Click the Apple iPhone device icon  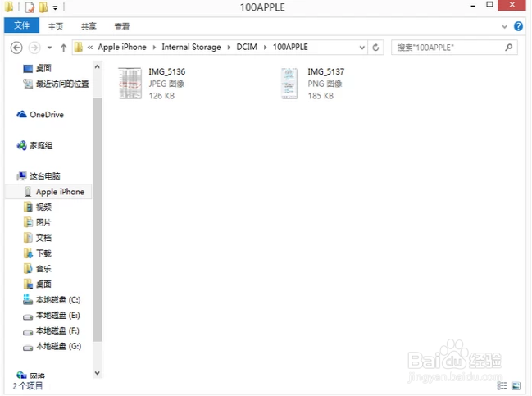[28, 192]
